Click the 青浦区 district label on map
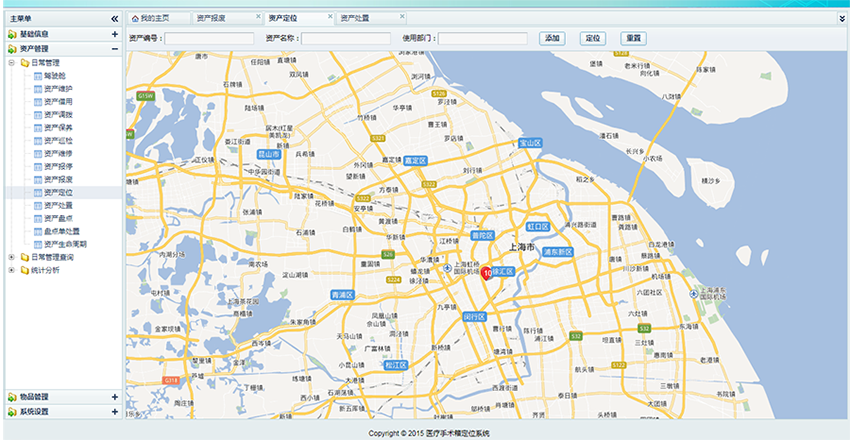This screenshot has width=850, height=440. [343, 295]
